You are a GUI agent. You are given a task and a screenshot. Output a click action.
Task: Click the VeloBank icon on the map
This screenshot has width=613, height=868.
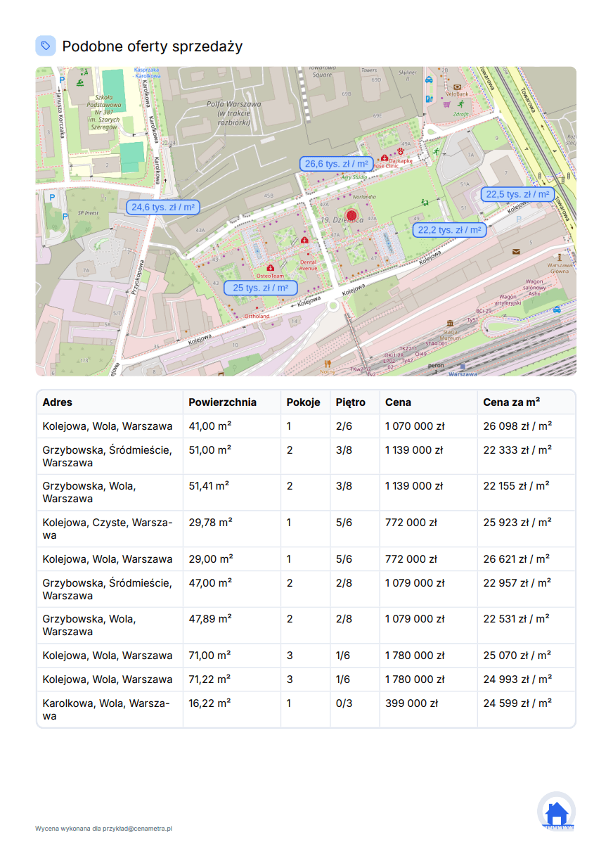point(457,87)
